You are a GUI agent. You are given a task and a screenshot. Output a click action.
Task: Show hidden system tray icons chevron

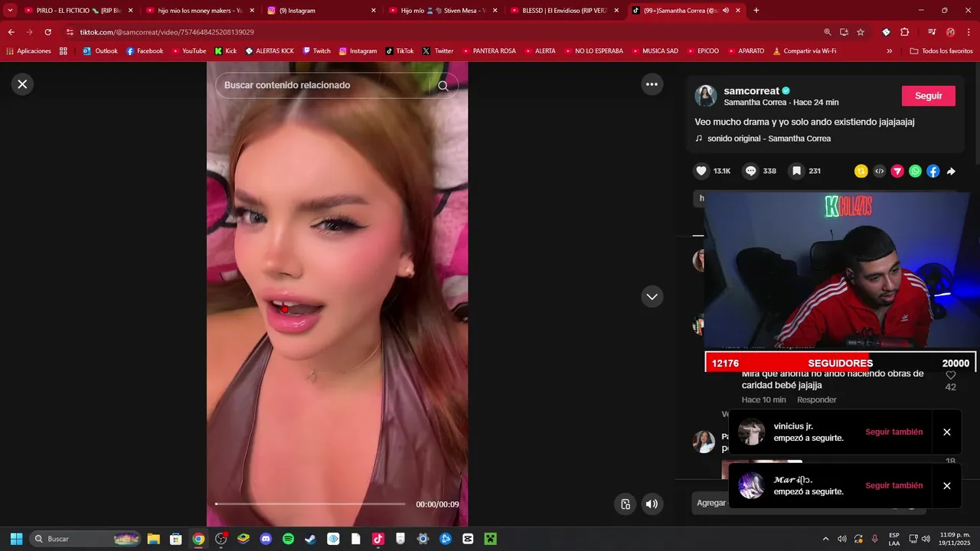825,539
